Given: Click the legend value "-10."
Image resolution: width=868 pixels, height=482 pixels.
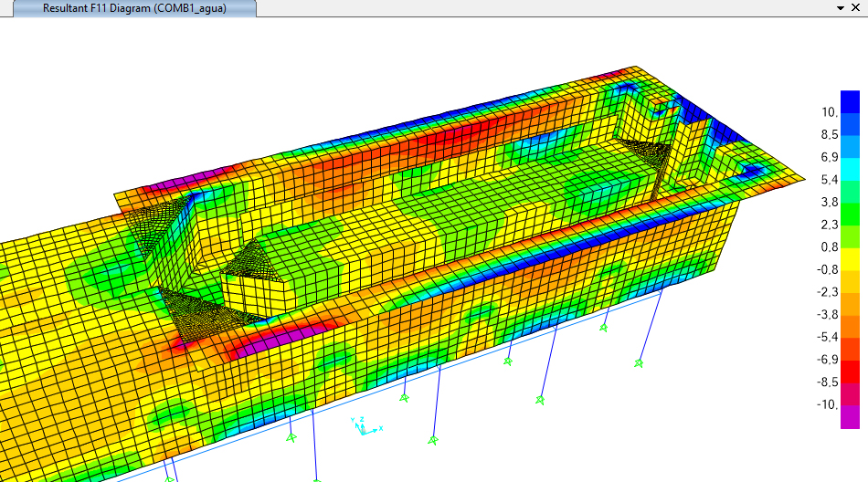Looking at the screenshot, I should pos(828,404).
